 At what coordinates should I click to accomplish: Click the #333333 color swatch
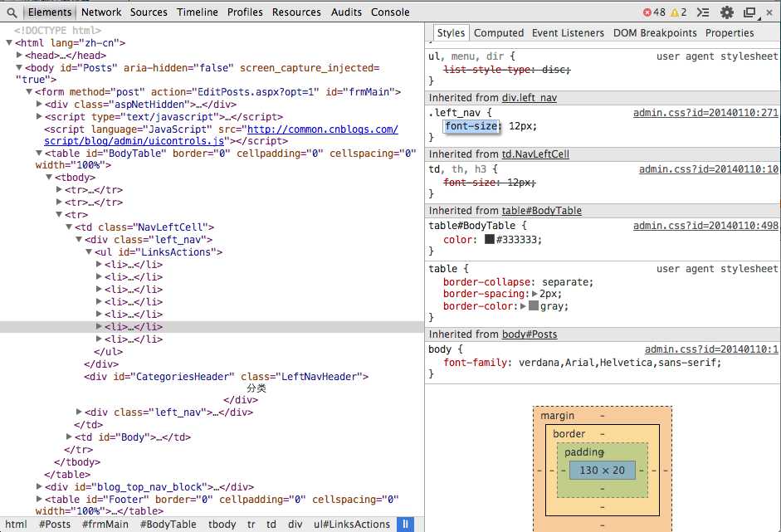489,239
